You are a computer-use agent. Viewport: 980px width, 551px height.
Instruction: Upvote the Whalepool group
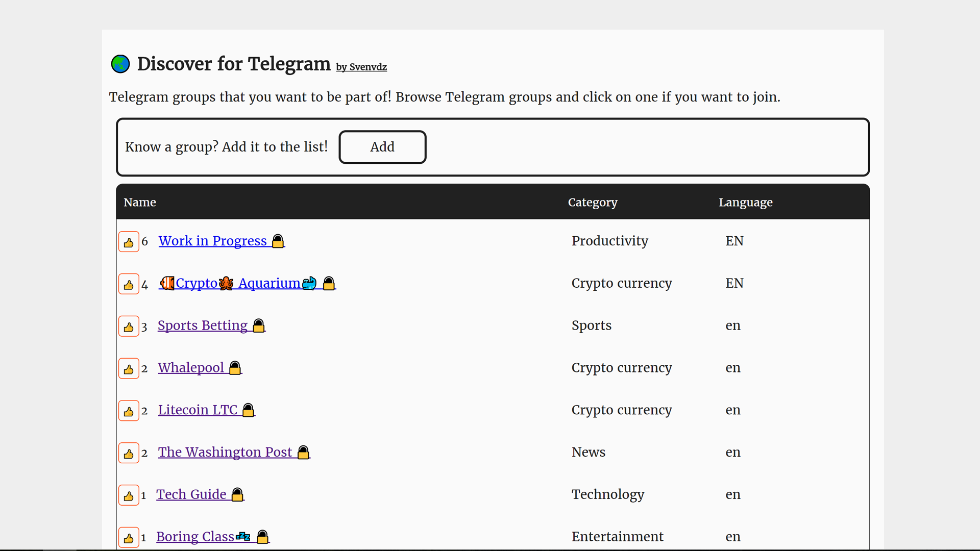[x=128, y=368]
